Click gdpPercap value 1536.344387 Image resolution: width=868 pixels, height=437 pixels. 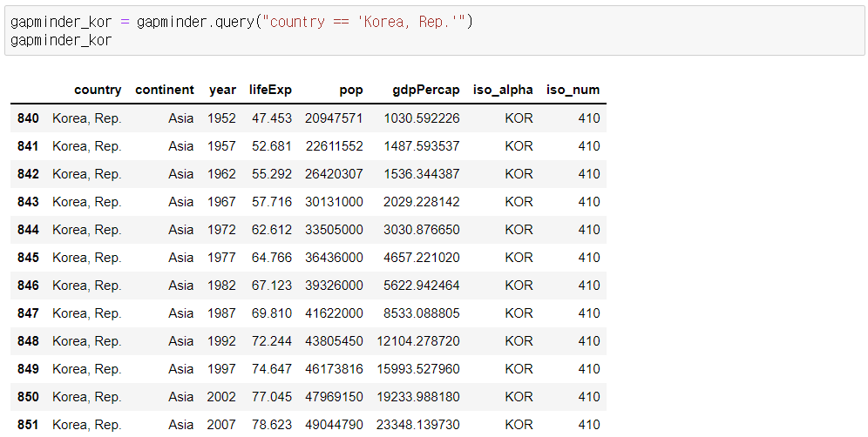tap(422, 174)
